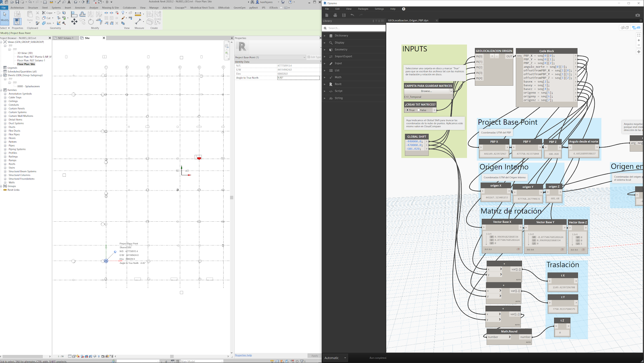Click the Undo icon in Dynamo toolbar
This screenshot has width=644, height=363.
coord(352,15)
